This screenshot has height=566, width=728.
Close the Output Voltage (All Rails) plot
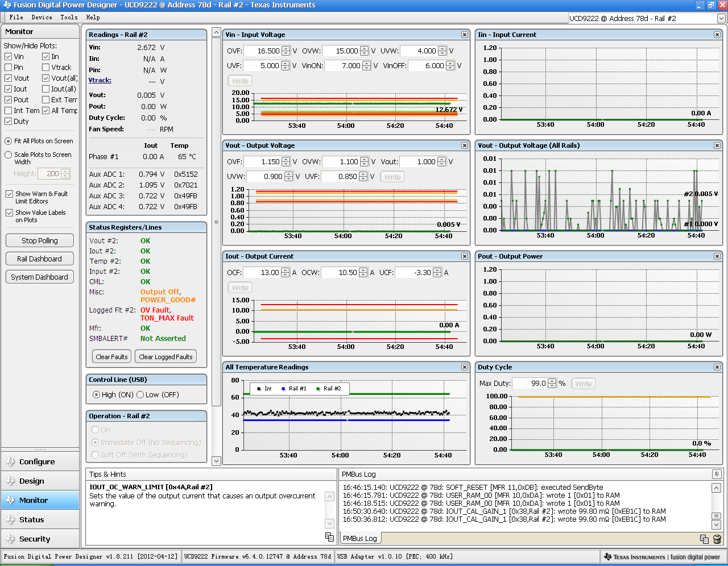click(x=717, y=145)
